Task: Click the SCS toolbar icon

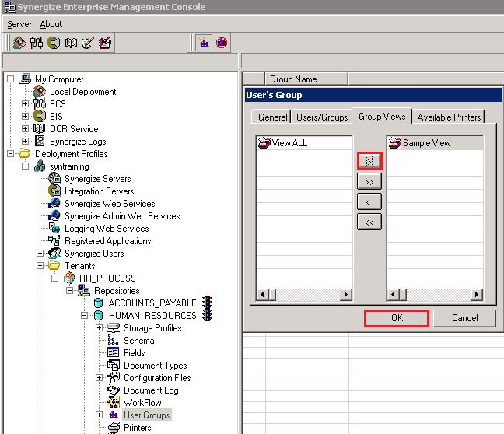Action: click(x=37, y=43)
